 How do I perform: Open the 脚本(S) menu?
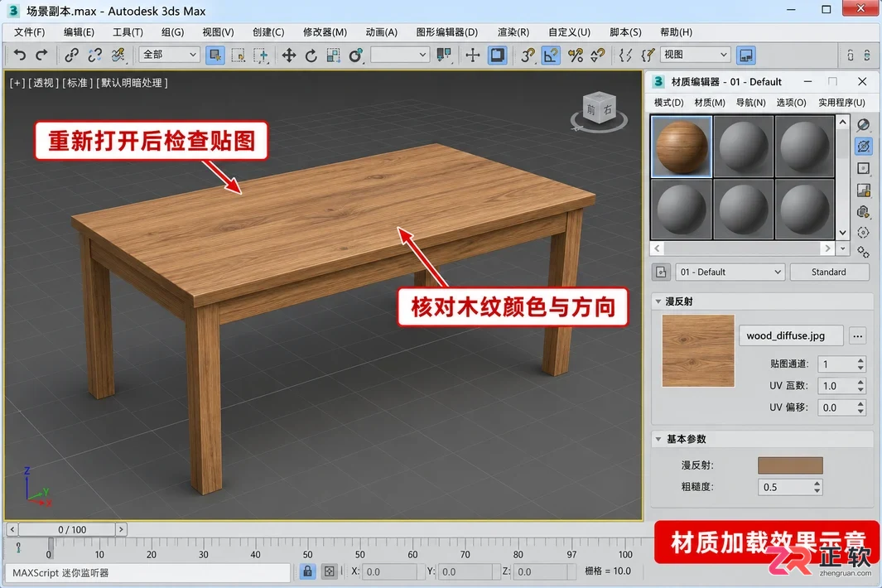(x=625, y=32)
